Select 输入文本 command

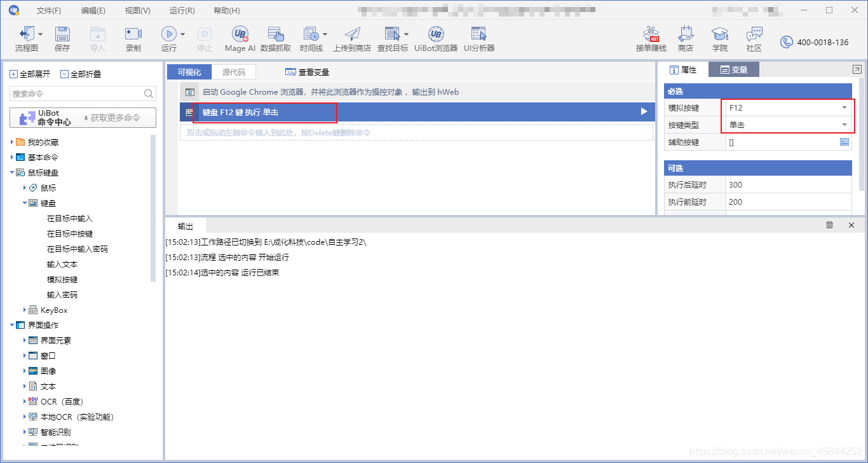click(x=62, y=265)
